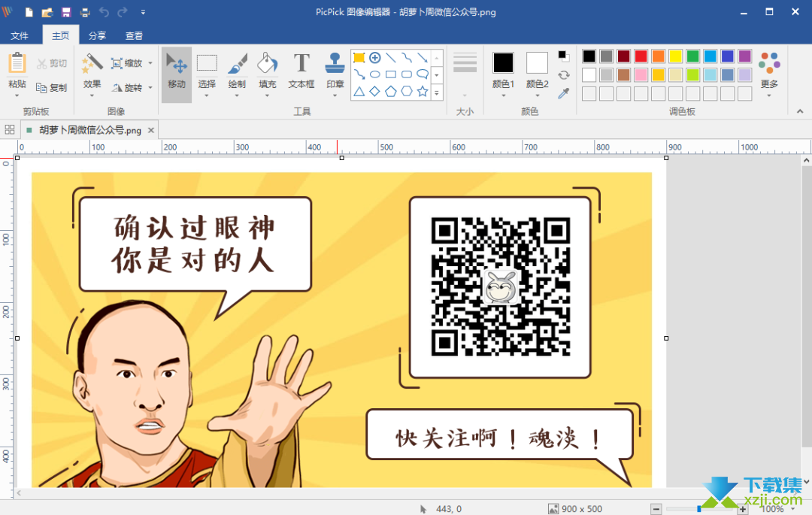Switch to the 主页 ribbon tab

(61, 35)
